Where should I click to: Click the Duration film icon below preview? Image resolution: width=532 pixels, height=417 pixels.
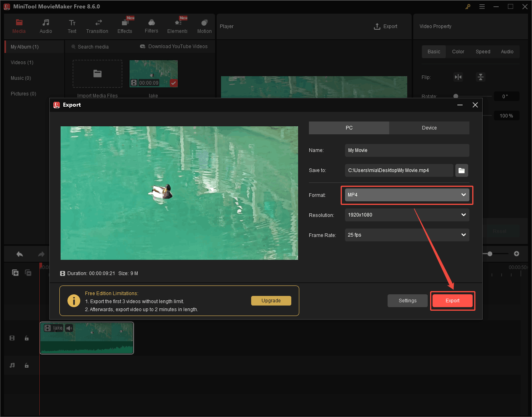[63, 273]
